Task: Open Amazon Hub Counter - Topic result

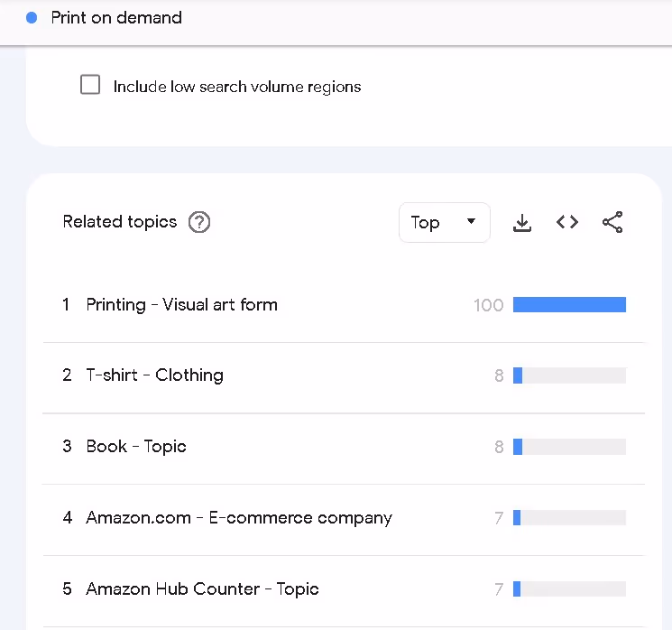Action: click(x=202, y=588)
